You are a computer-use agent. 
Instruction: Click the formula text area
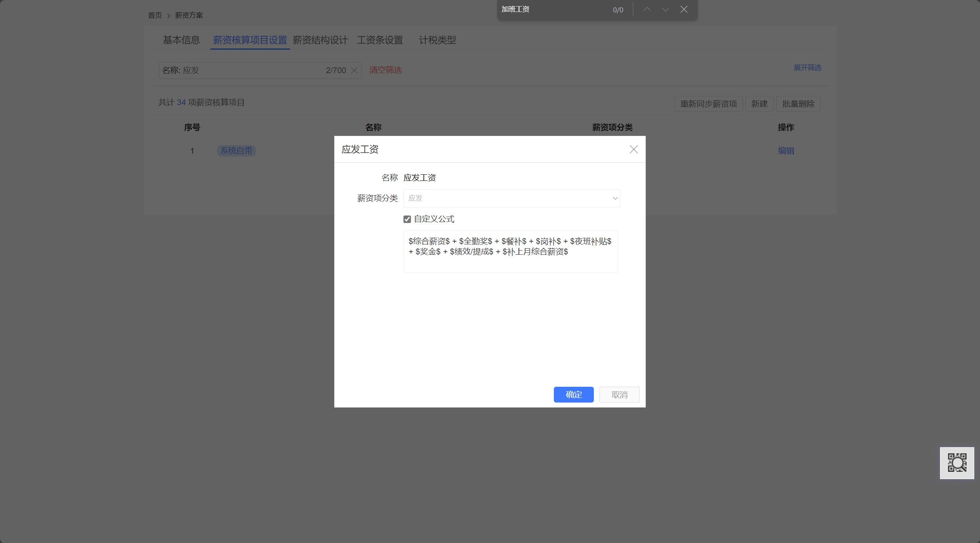510,251
